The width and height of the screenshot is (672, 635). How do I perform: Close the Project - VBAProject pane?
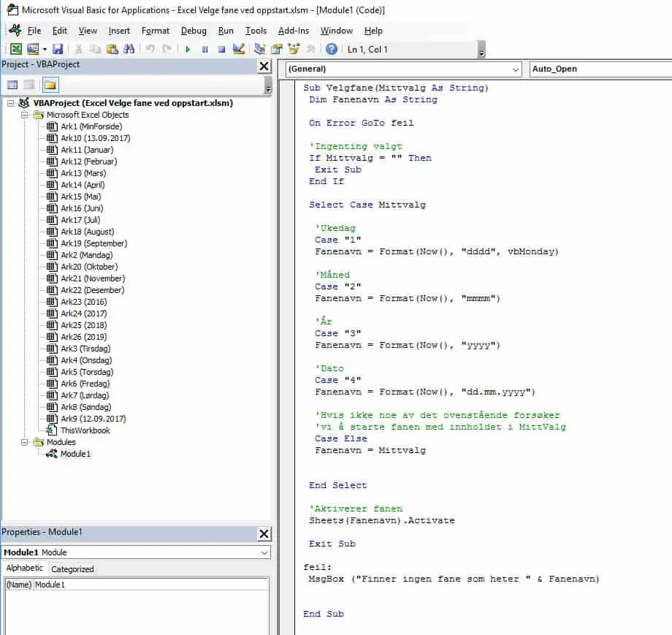click(x=264, y=66)
